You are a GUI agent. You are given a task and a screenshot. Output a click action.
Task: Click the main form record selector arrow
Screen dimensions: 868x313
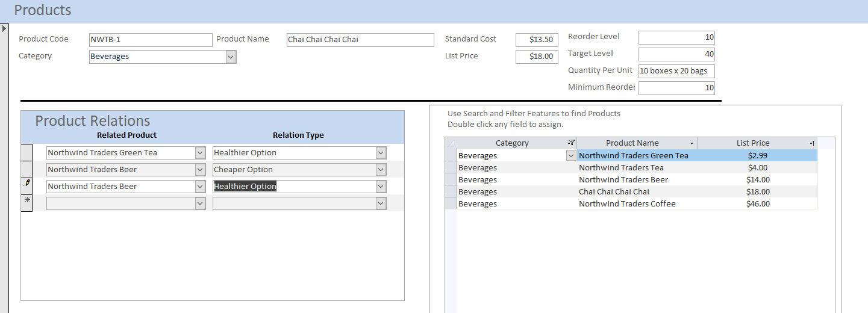point(4,29)
